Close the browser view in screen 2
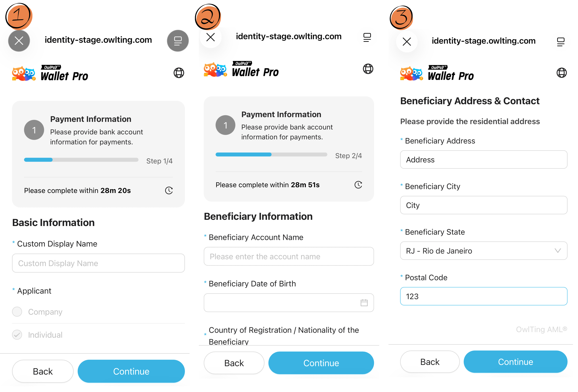Image resolution: width=578 pixels, height=392 pixels. (210, 37)
